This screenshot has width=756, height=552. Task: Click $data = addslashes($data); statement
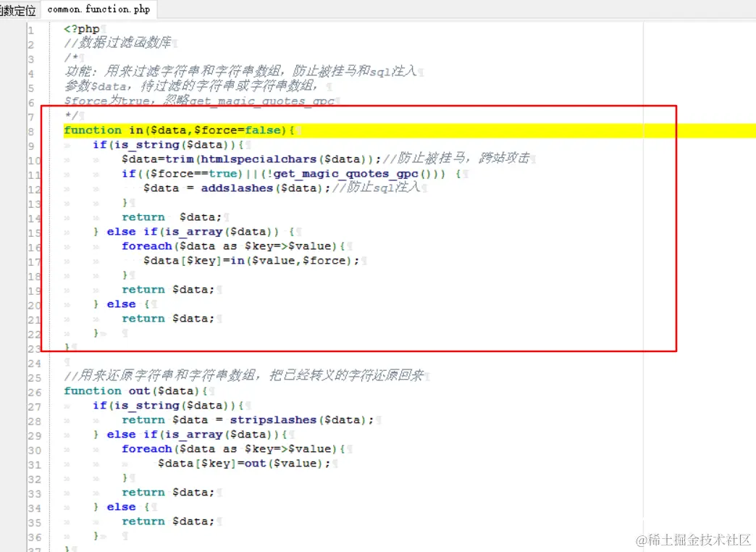coord(237,188)
